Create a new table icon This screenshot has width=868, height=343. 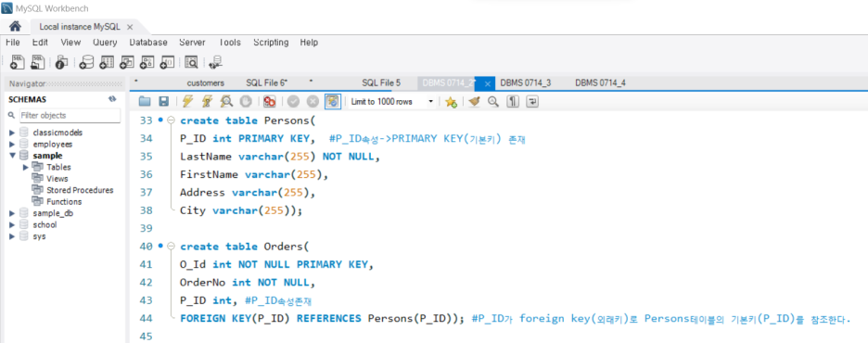click(x=107, y=62)
